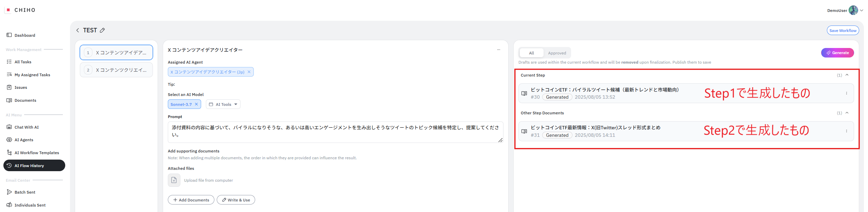This screenshot has height=212, width=868.
Task: Click the back arrow beside TEST
Action: [x=77, y=30]
